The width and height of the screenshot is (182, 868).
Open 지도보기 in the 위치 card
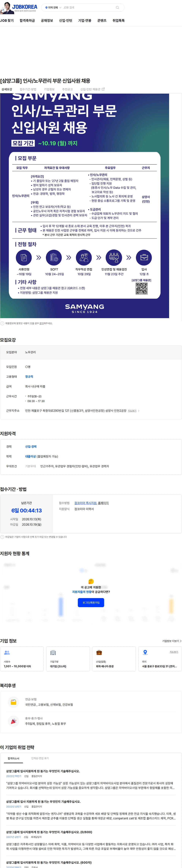coord(173,652)
